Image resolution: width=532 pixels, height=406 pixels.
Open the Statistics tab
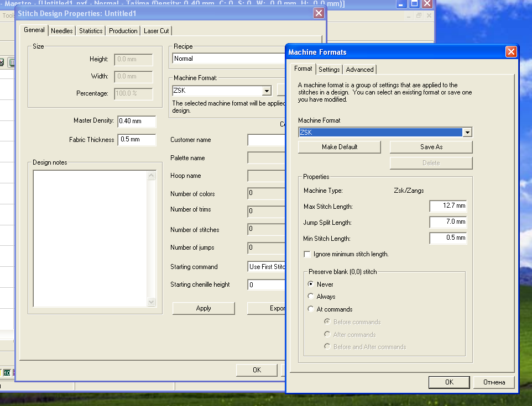(x=91, y=31)
